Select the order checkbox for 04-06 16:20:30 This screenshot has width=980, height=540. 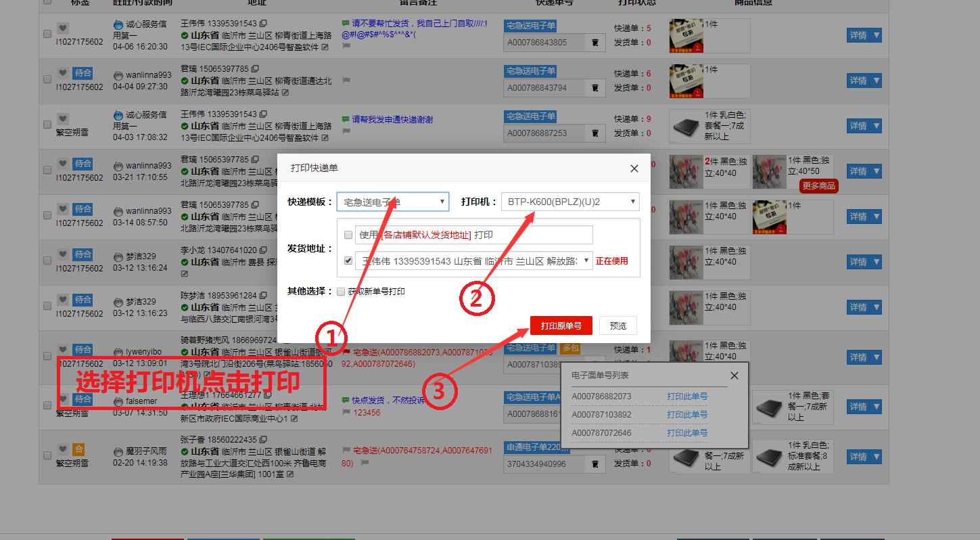tap(47, 33)
